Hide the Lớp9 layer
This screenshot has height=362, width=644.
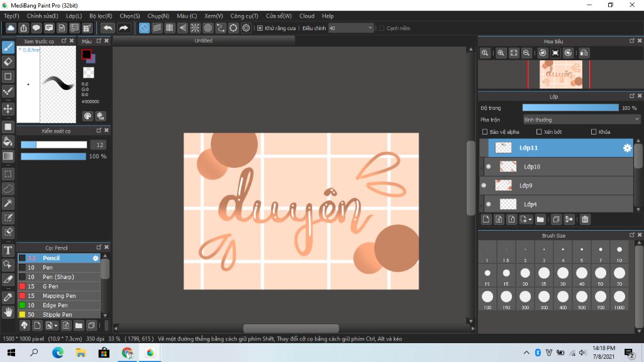(x=484, y=185)
